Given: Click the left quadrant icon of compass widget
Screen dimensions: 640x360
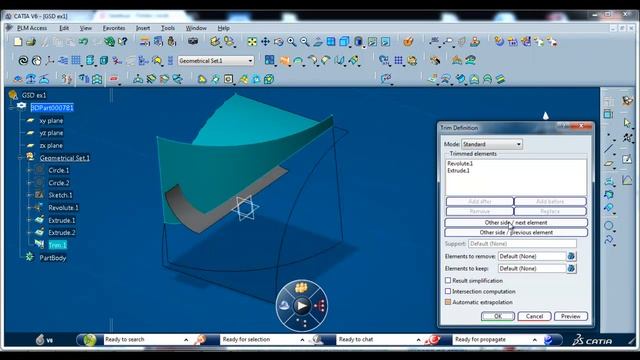Looking at the screenshot, I should [284, 305].
